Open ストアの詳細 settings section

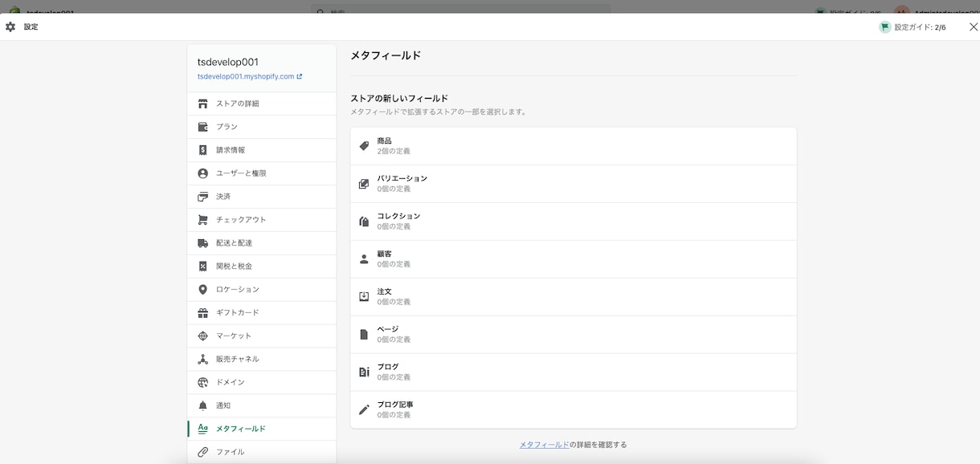pos(261,104)
